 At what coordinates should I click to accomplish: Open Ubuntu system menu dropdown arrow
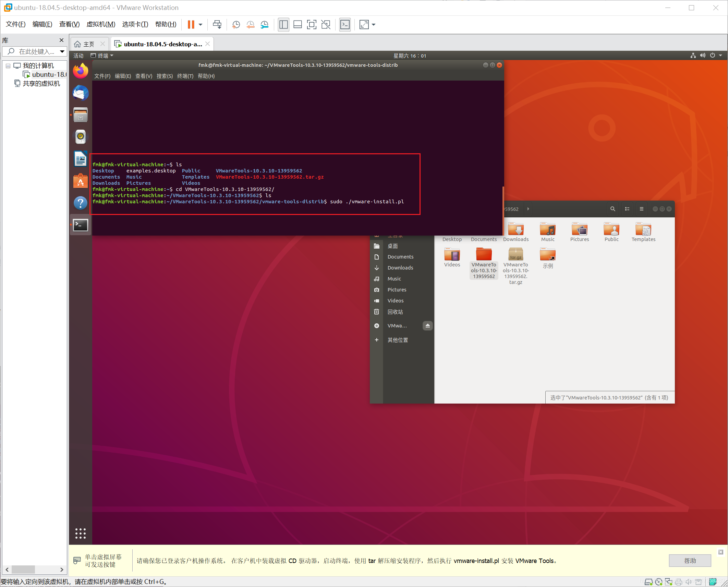pos(720,56)
